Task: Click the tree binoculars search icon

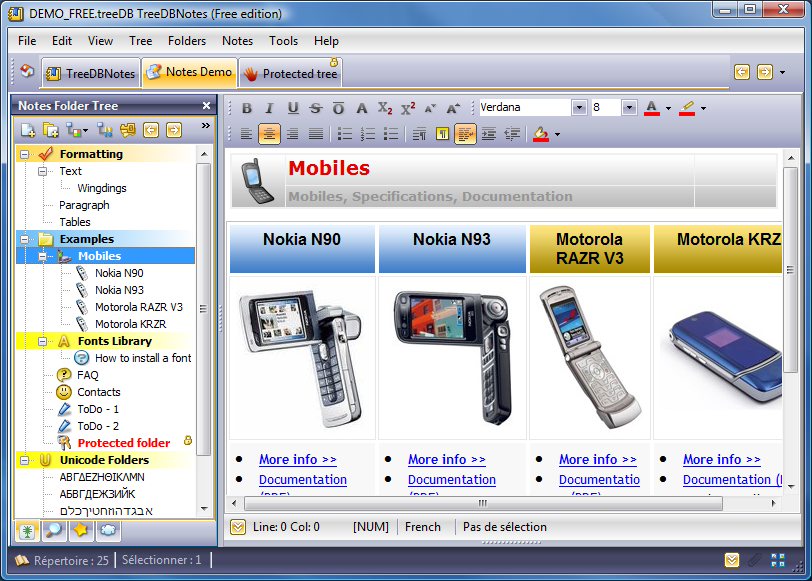Action: coord(105,130)
